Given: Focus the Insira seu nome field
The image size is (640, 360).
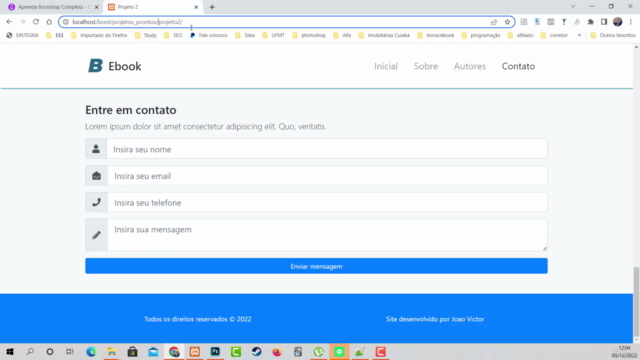Looking at the screenshot, I should [327, 149].
